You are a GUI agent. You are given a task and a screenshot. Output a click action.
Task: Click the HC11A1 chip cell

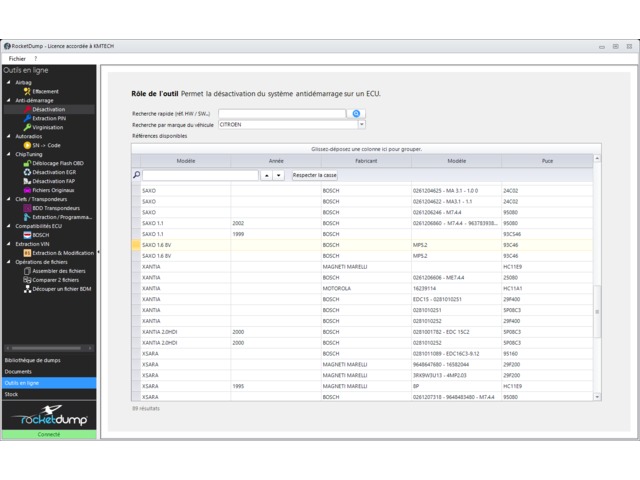click(547, 288)
